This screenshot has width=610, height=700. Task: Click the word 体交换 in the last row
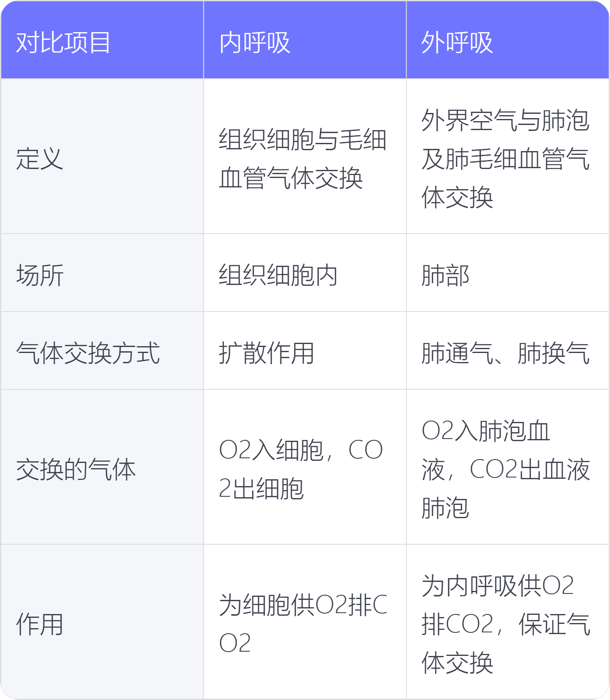tap(457, 663)
